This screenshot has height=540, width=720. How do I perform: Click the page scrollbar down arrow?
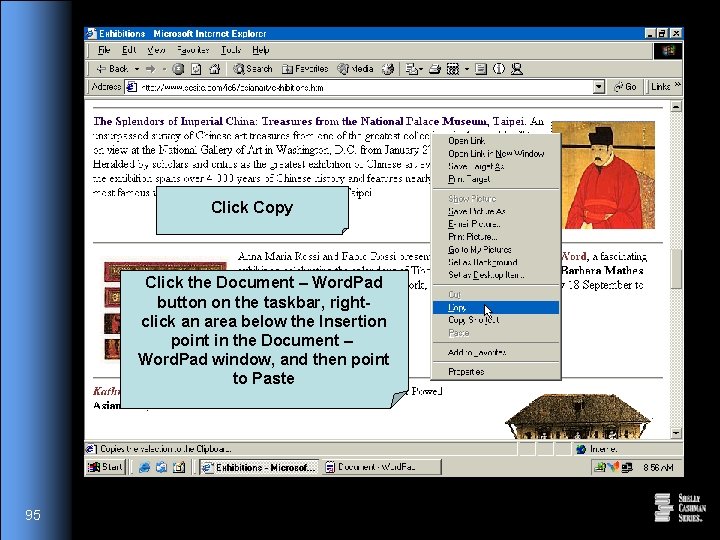pos(676,433)
